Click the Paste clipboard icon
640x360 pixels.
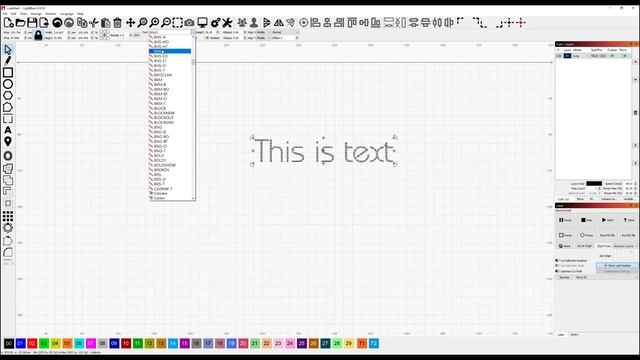click(x=106, y=23)
